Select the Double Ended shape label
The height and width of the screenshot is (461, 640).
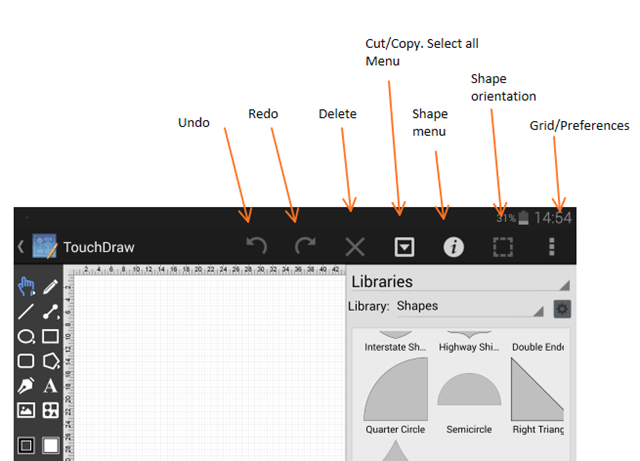pos(538,347)
